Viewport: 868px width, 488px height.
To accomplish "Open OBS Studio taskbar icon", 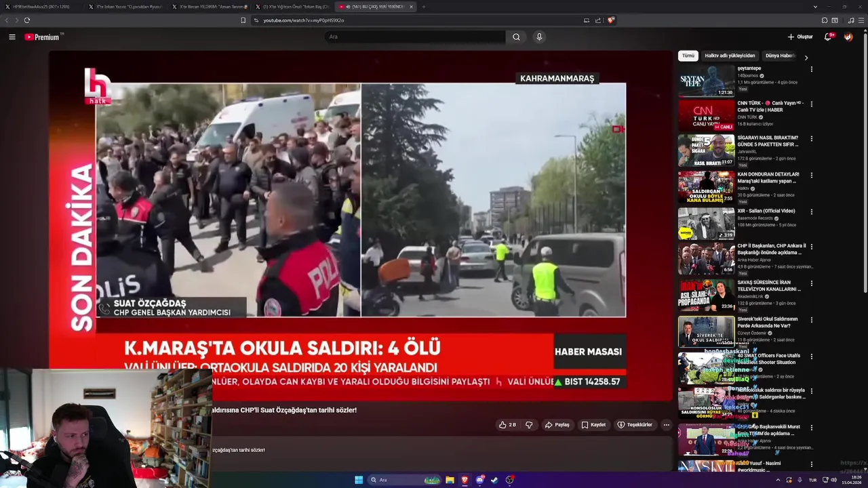I will pos(509,480).
